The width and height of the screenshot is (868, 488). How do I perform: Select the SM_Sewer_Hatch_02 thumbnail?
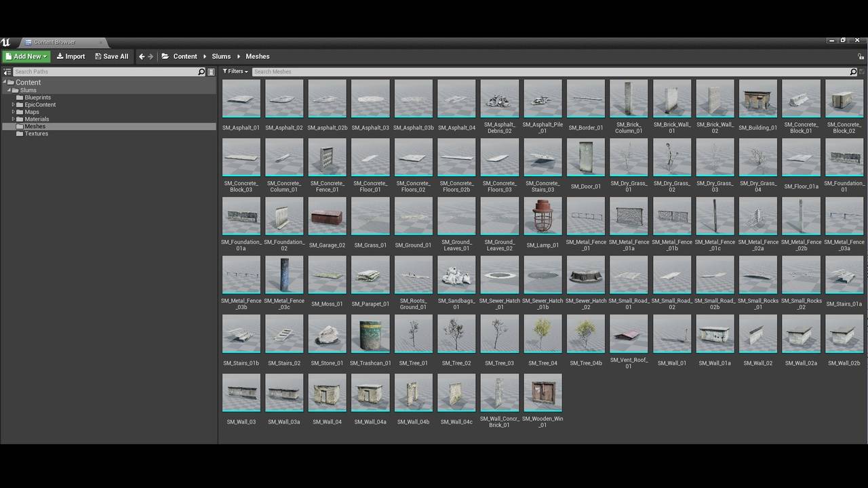click(x=586, y=276)
